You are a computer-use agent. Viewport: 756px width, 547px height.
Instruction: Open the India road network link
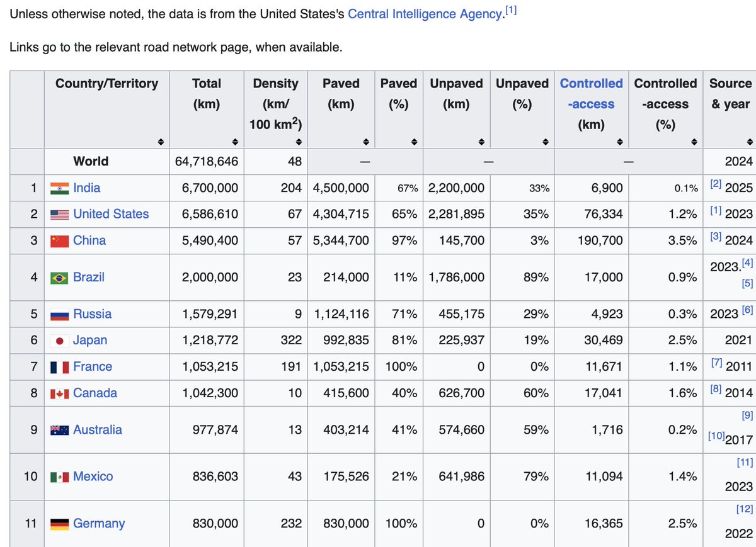tap(86, 188)
